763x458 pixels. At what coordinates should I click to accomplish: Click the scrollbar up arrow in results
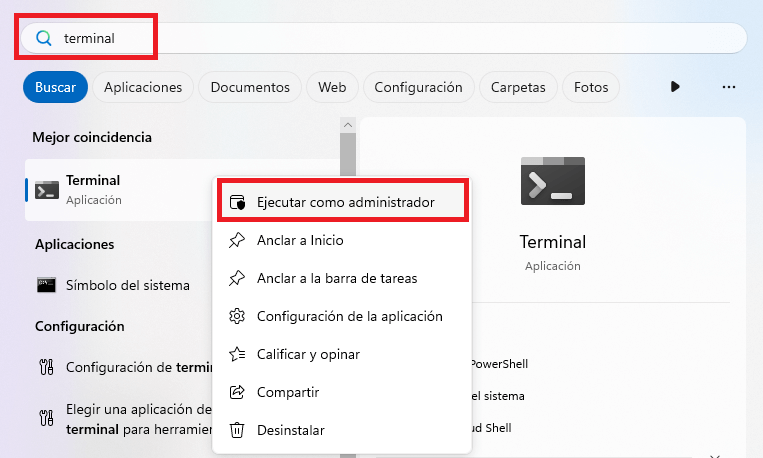coord(348,125)
